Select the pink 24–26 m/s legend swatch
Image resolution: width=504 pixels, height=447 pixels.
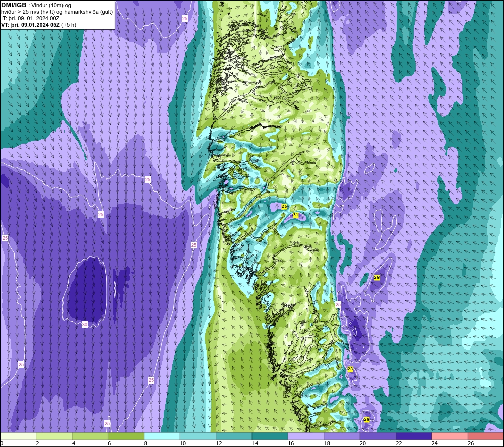coord(450,436)
